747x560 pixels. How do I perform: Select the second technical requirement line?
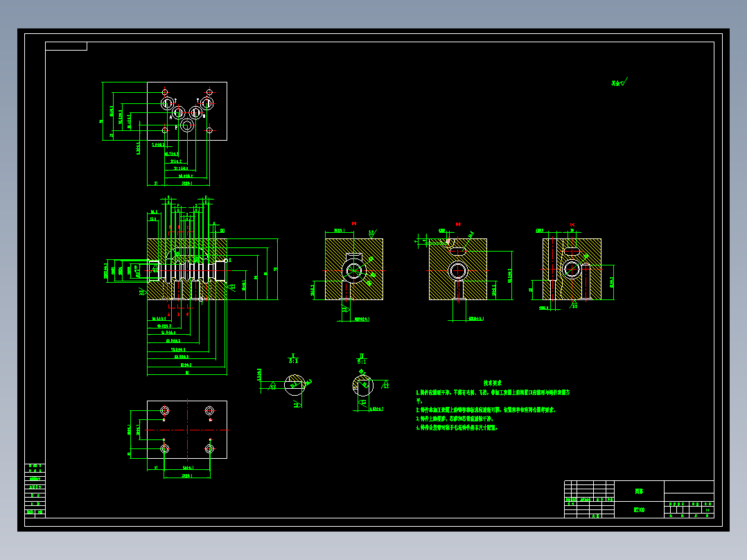(486, 410)
